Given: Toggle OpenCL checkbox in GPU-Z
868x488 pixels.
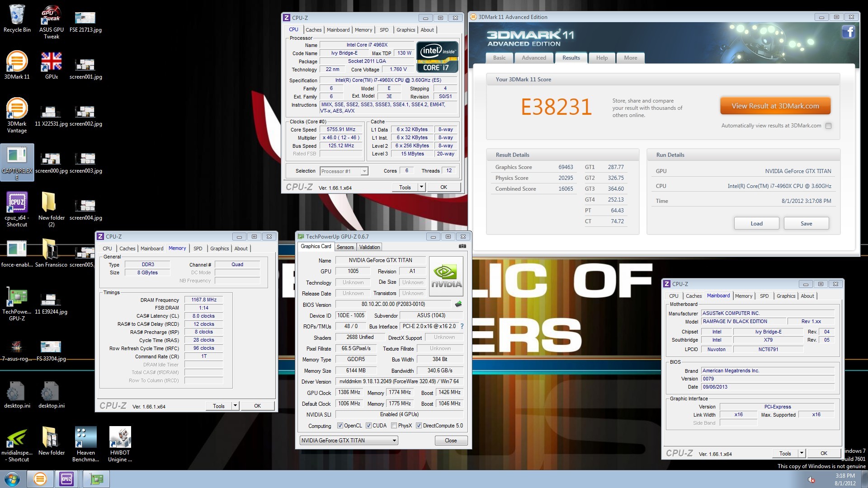Looking at the screenshot, I should click(x=340, y=426).
